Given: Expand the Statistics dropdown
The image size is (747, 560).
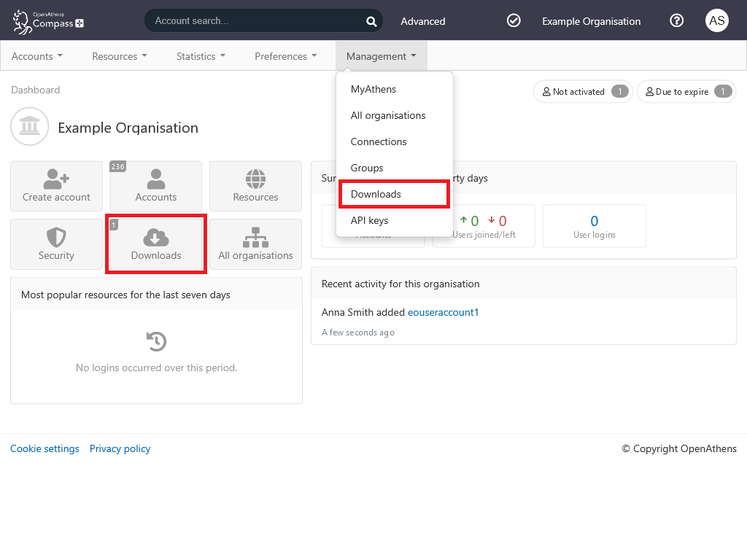Looking at the screenshot, I should [201, 55].
